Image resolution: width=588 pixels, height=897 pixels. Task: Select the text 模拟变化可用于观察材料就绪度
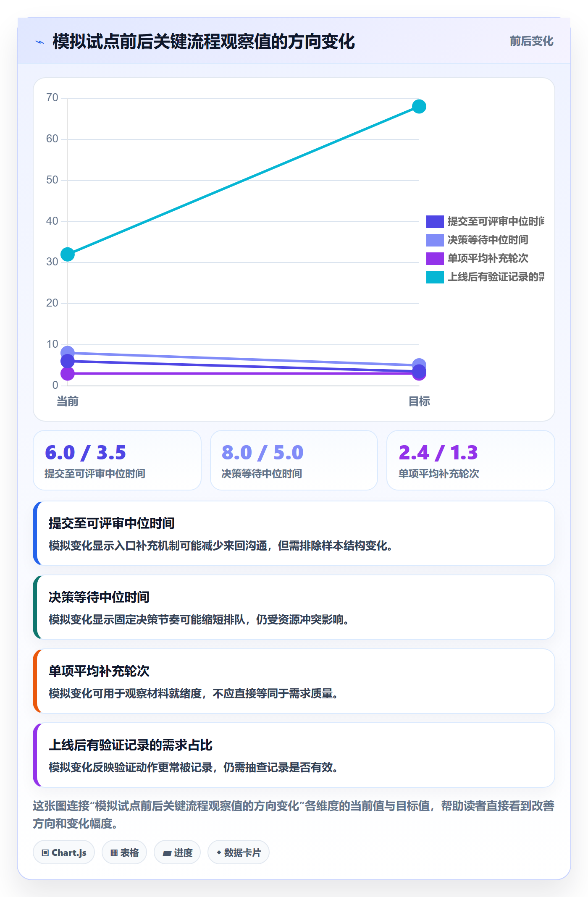pos(125,693)
